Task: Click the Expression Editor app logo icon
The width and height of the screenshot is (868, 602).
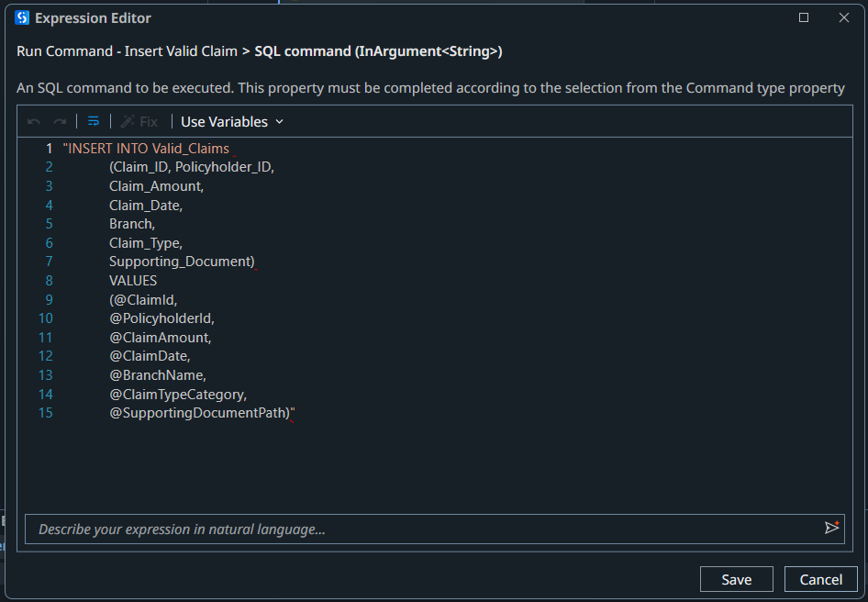Action: (22, 17)
